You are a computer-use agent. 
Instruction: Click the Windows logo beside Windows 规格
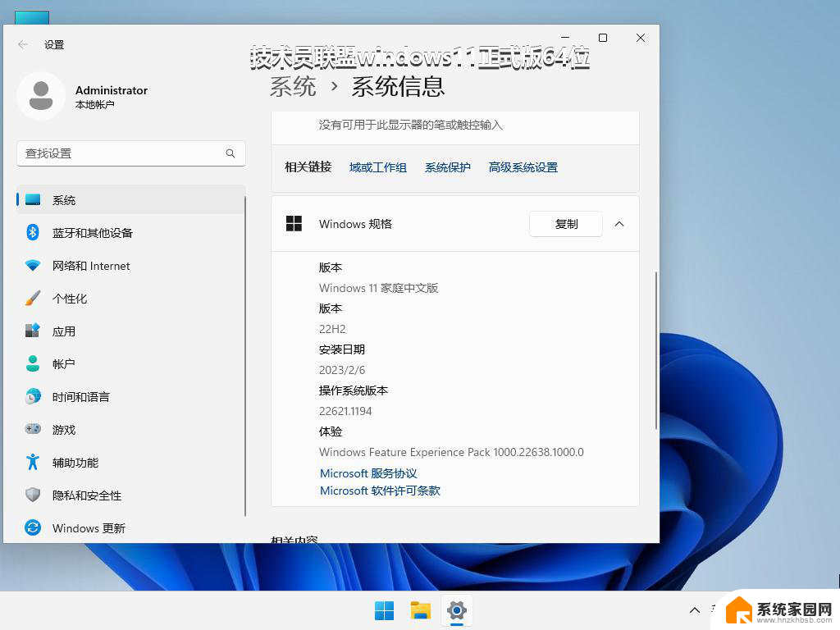(x=294, y=223)
